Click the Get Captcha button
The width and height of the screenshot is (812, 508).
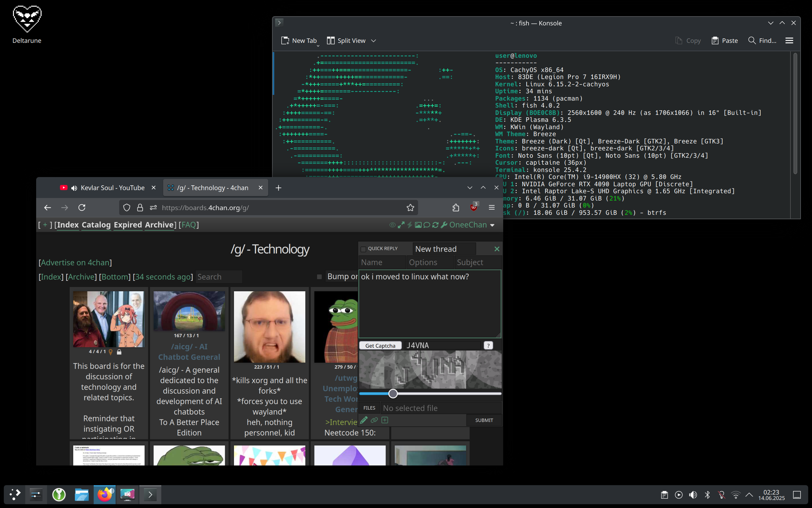click(x=380, y=346)
